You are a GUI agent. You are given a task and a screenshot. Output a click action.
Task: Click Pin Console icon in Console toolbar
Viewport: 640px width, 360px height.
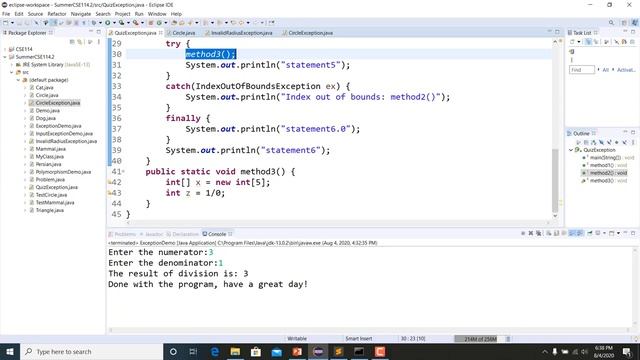[589, 233]
